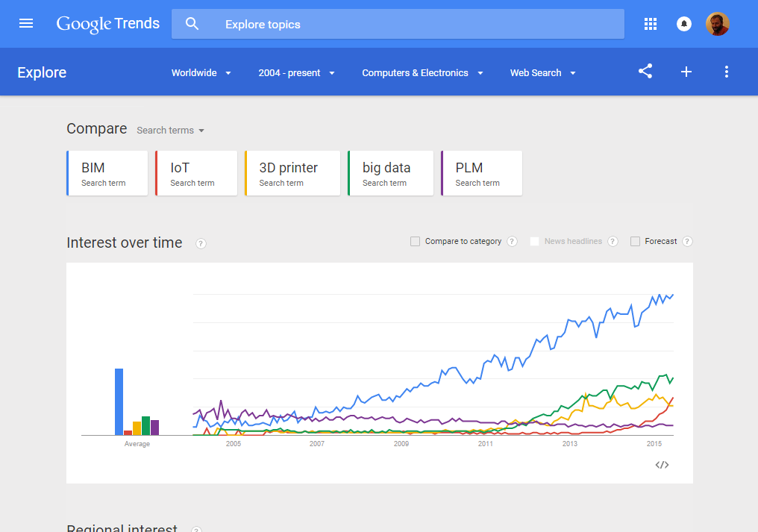Add a comparison with plus icon
Viewport: 758px width, 532px height.
click(x=686, y=72)
